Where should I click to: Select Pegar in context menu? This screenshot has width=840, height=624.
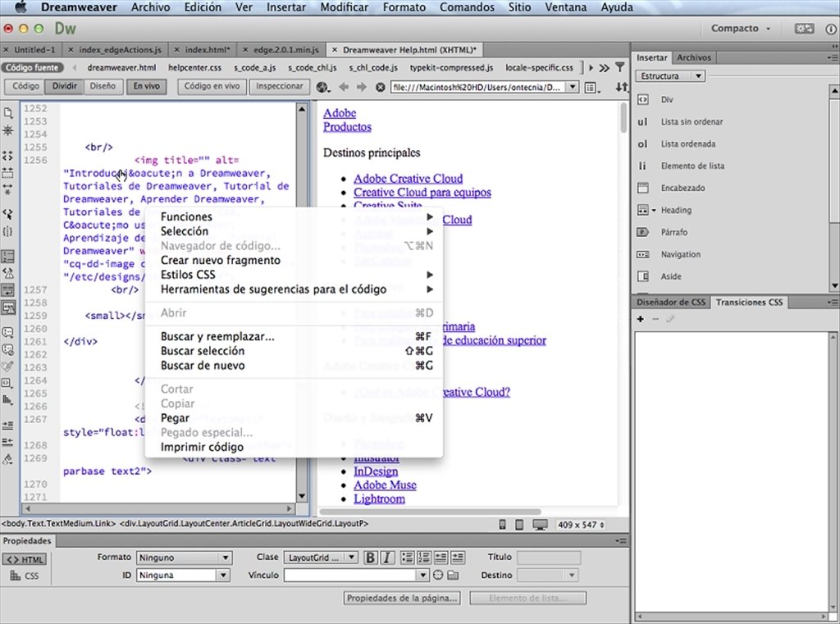click(294, 418)
